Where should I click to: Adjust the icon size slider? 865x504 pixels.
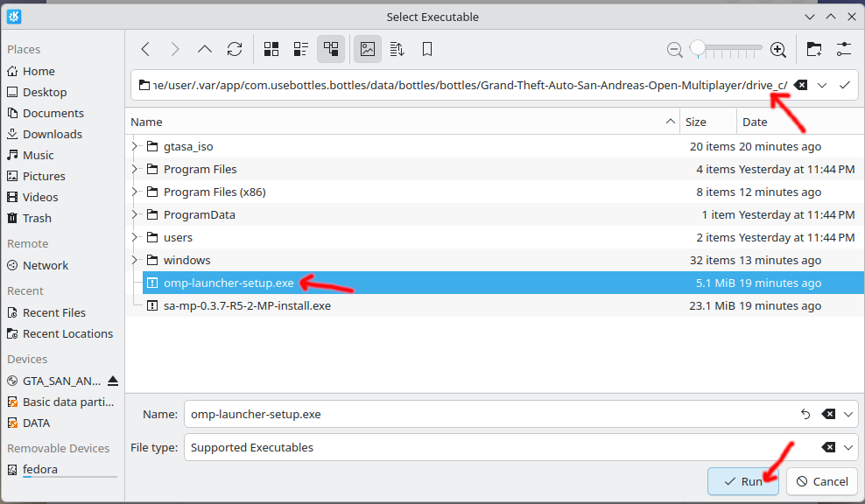[x=727, y=49]
